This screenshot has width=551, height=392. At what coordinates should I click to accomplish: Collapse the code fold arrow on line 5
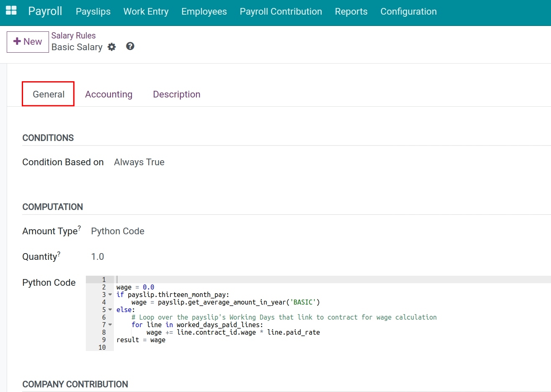tap(110, 310)
